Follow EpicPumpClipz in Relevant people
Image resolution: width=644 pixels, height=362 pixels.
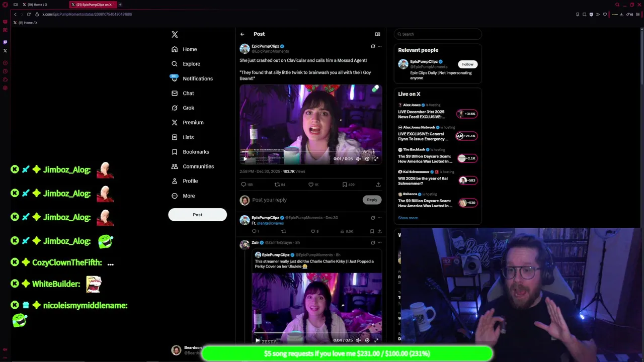point(467,64)
